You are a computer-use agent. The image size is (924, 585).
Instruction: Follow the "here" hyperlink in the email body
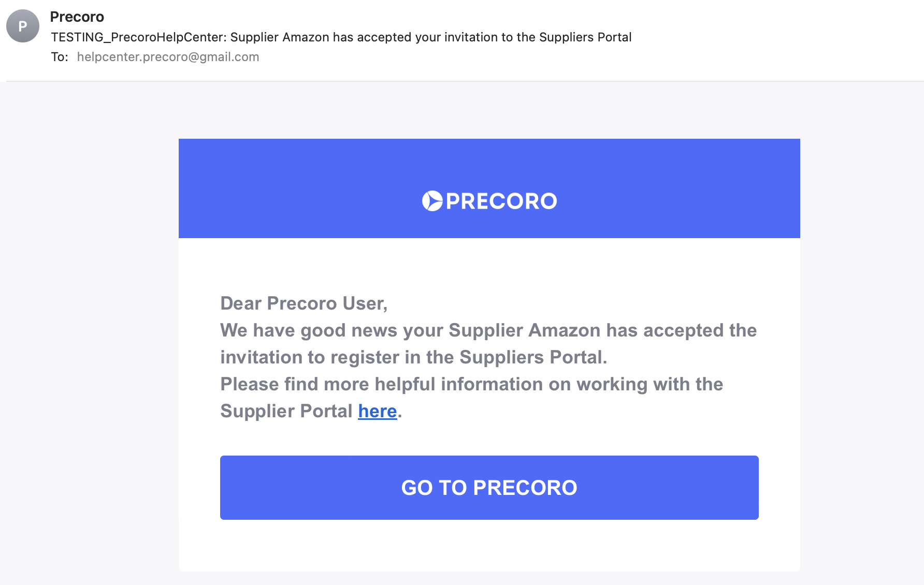(378, 411)
